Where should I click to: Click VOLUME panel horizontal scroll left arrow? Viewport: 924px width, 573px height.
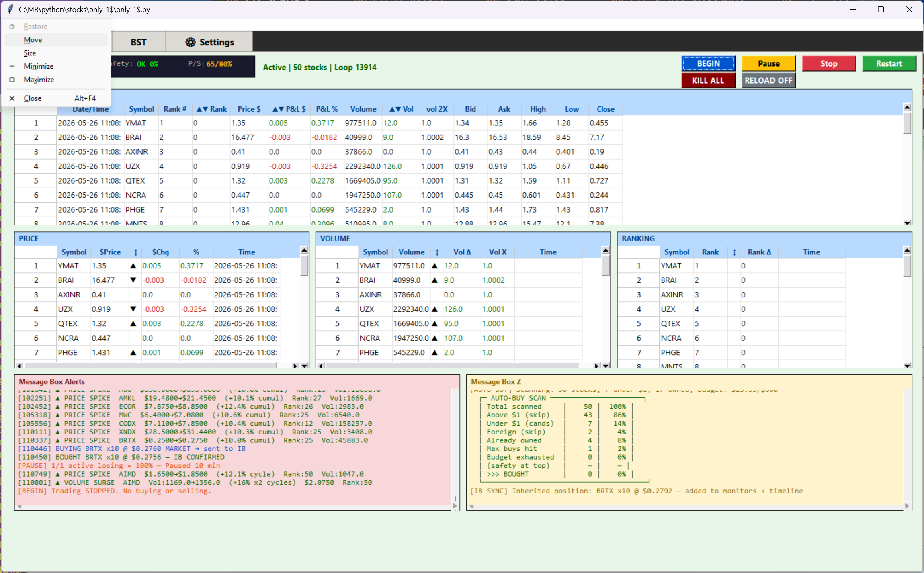(321, 366)
